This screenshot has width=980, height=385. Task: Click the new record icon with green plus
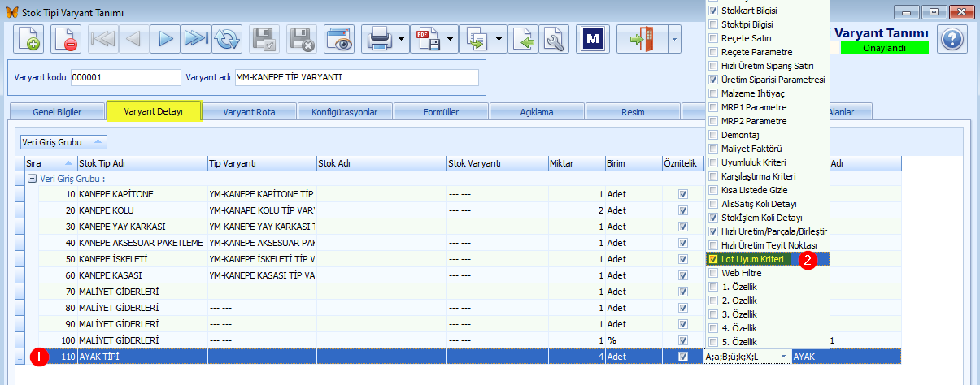point(29,38)
